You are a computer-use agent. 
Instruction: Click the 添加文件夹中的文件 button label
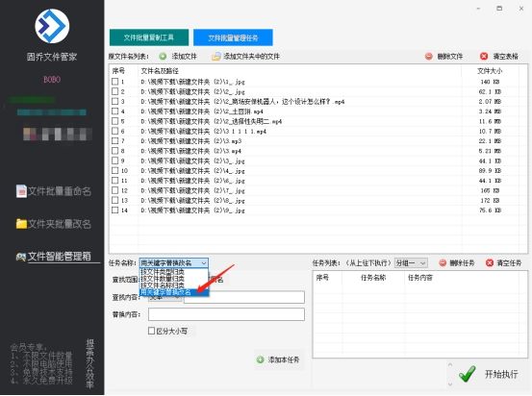251,57
